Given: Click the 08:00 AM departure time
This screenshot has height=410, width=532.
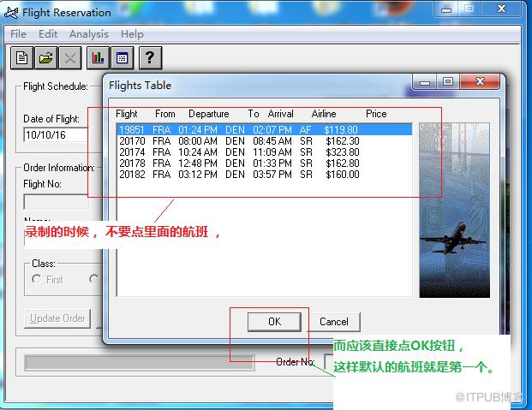Looking at the screenshot, I should [x=198, y=140].
